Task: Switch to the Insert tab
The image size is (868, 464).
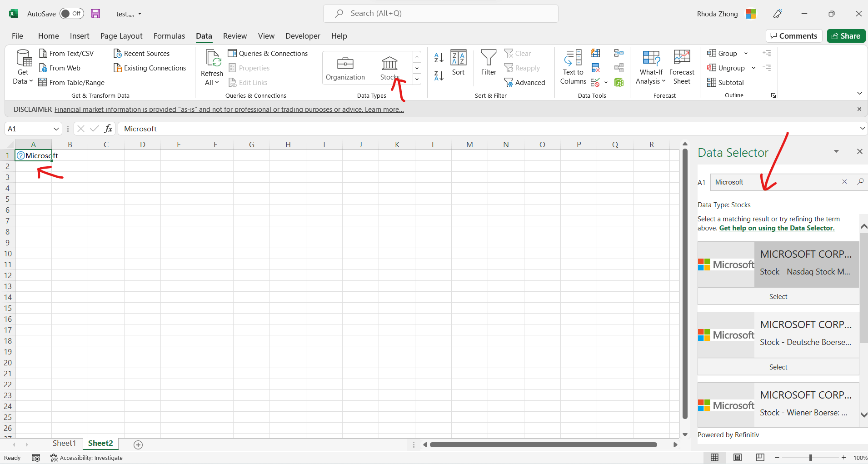Action: click(x=80, y=36)
